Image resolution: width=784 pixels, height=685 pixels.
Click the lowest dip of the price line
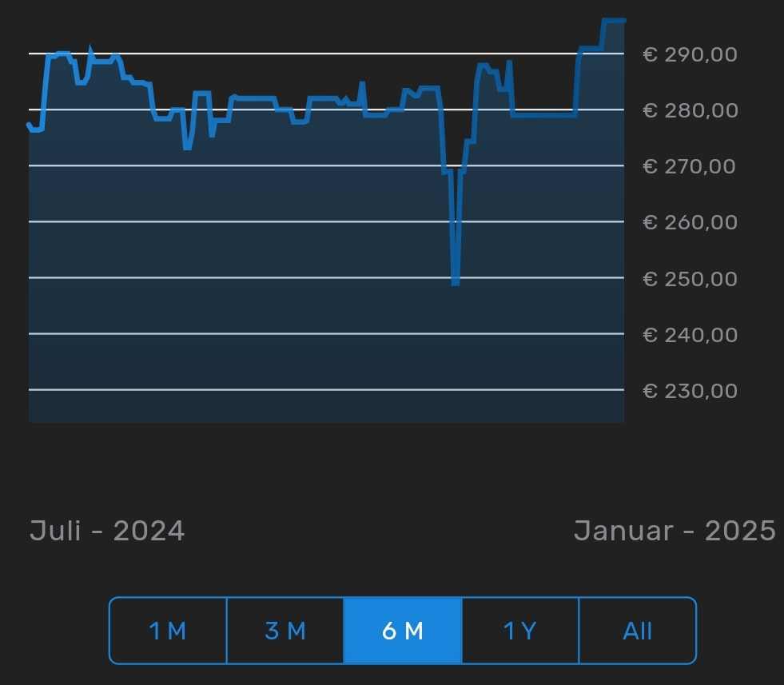[x=456, y=281]
